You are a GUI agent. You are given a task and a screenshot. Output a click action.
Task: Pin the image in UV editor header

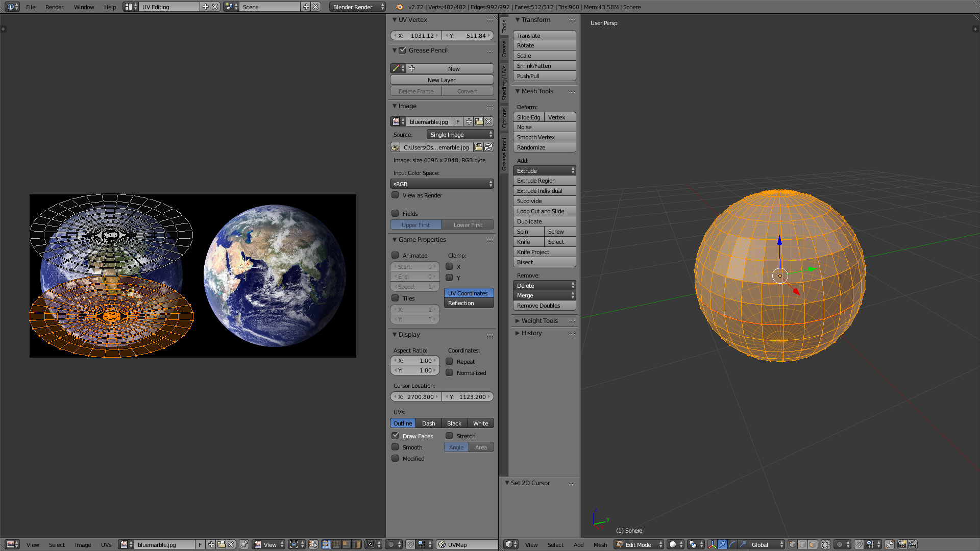(x=244, y=544)
